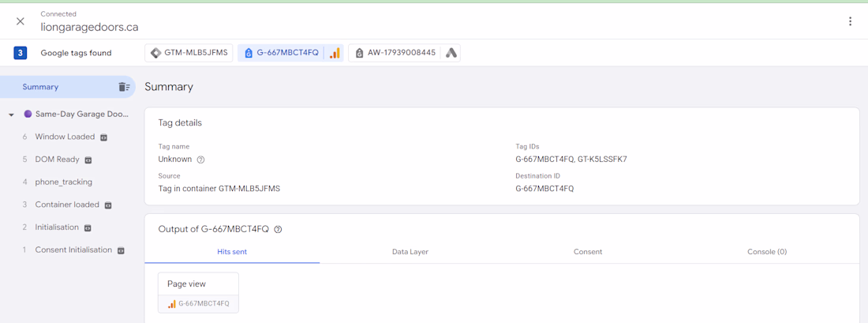Click the code icon beside Initialisation
This screenshot has height=323, width=868.
88,227
